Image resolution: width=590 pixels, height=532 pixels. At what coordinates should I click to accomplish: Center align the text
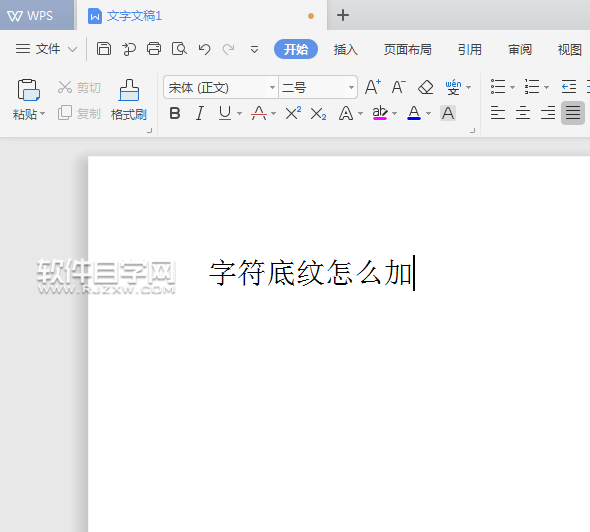[523, 113]
